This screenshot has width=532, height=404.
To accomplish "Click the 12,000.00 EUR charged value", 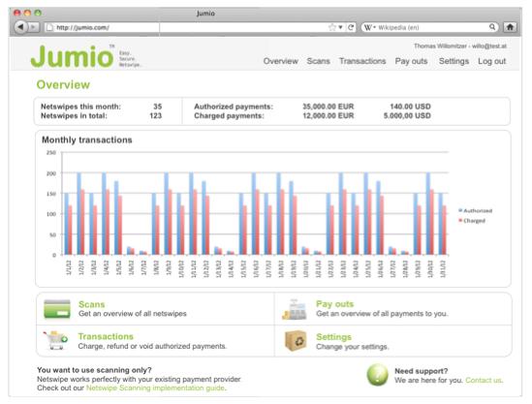I will pyautogui.click(x=329, y=116).
